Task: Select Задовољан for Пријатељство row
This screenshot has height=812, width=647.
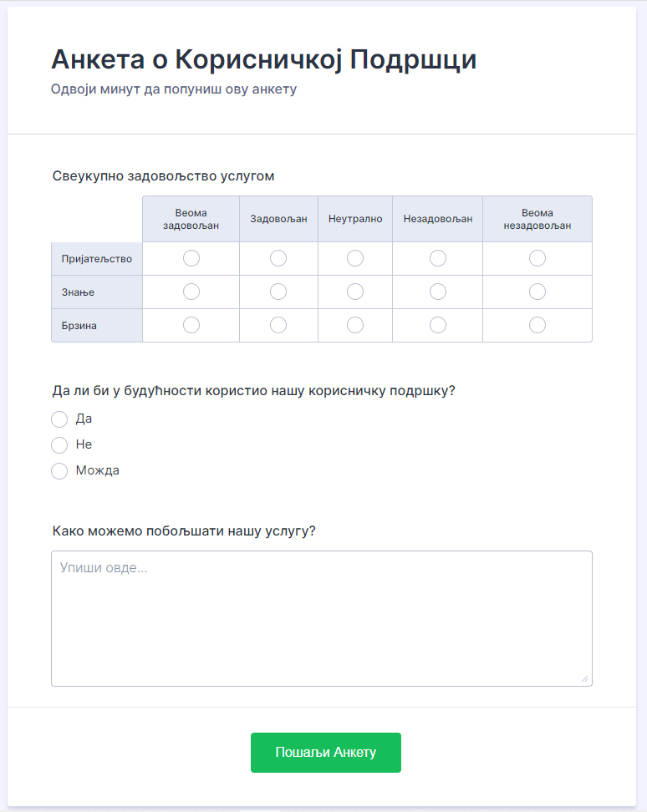Action: pyautogui.click(x=278, y=258)
